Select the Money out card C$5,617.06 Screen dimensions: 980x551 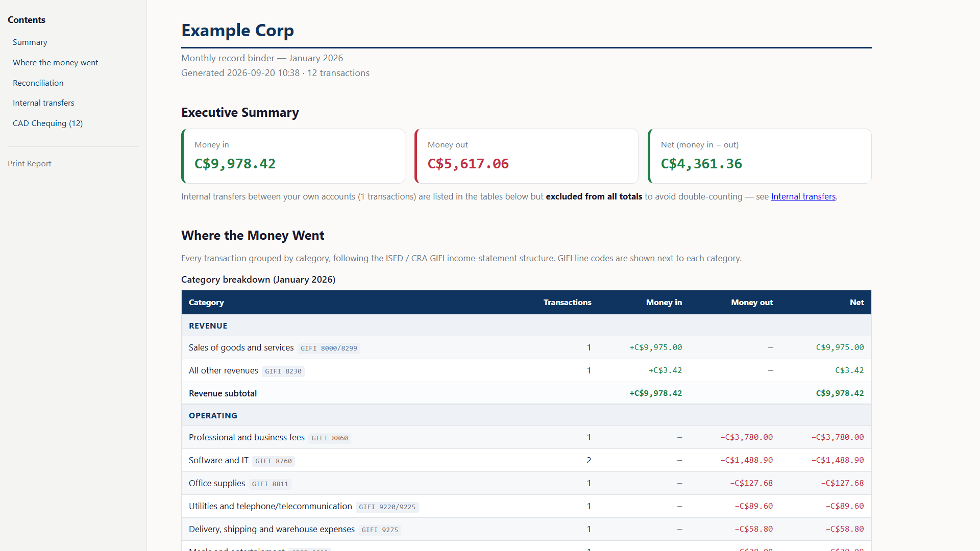coord(526,156)
